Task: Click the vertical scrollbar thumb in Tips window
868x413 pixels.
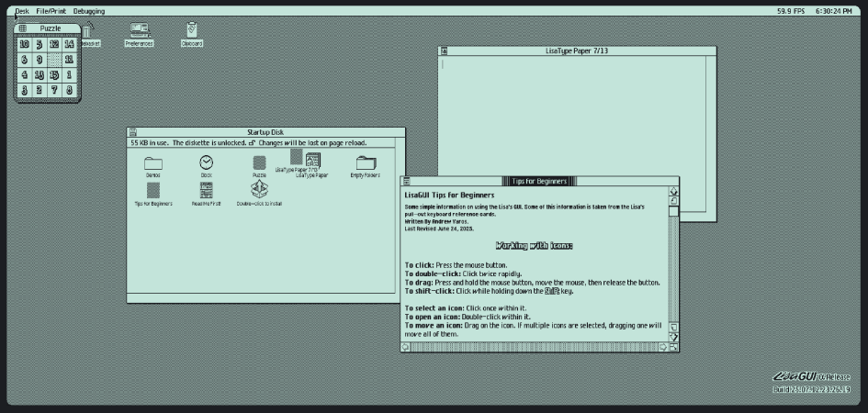Action: [674, 210]
